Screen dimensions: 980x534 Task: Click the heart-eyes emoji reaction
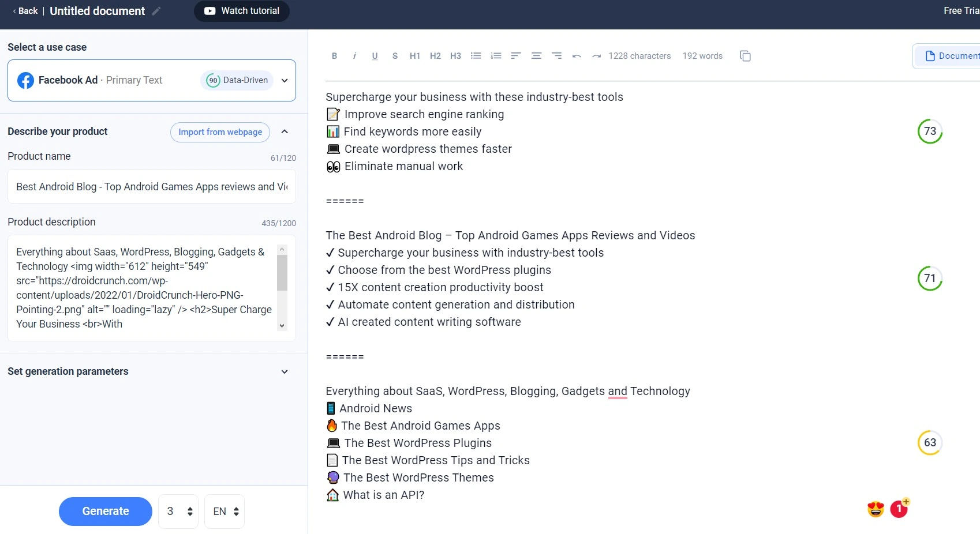click(x=876, y=509)
